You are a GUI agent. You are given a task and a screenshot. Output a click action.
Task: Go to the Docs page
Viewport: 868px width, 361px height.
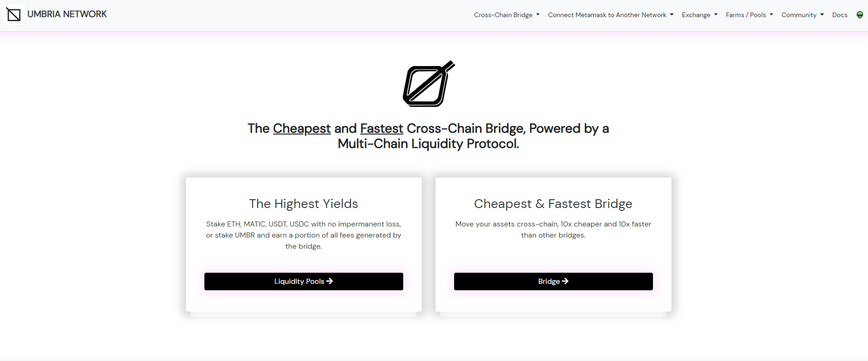[840, 15]
